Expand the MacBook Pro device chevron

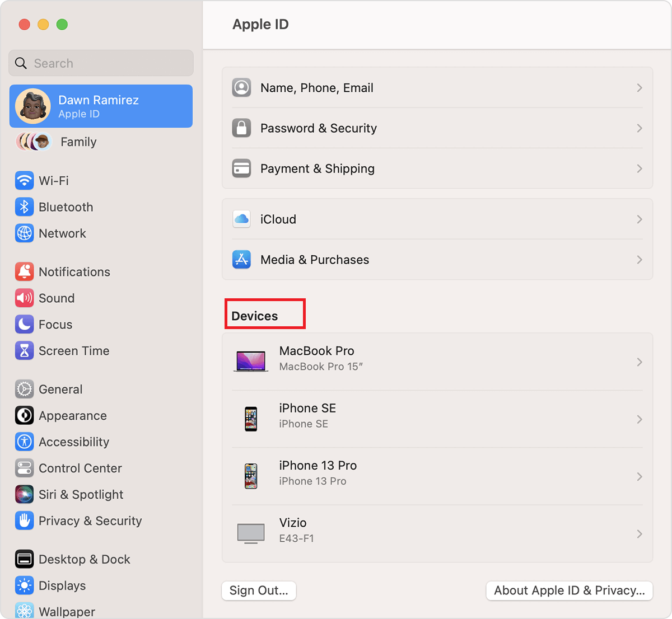click(640, 362)
